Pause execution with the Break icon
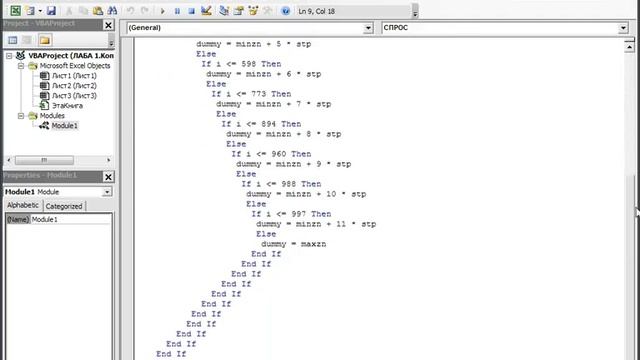 pos(177,11)
